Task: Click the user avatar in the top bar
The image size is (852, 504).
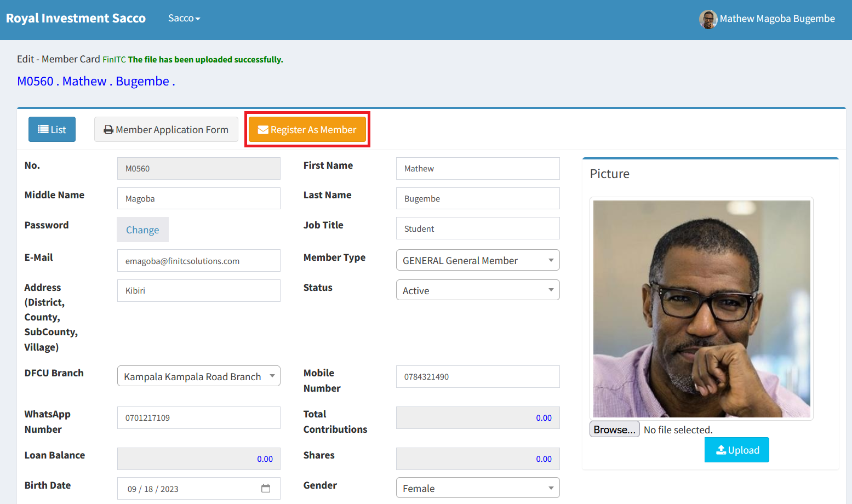Action: coord(708,19)
